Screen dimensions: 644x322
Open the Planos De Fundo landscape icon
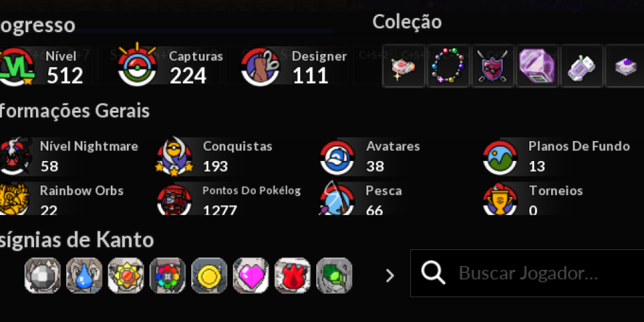click(500, 158)
